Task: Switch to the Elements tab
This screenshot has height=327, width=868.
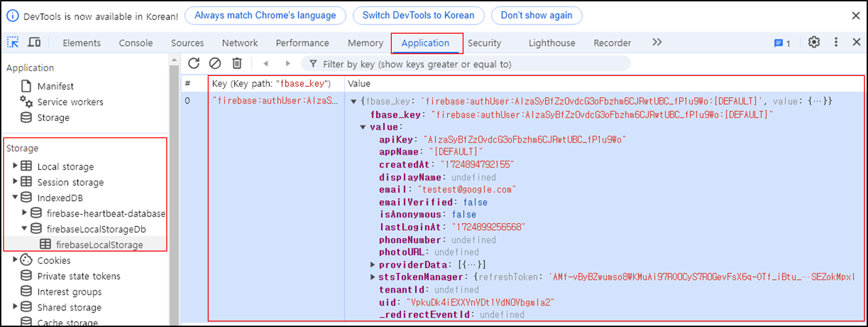Action: point(82,43)
